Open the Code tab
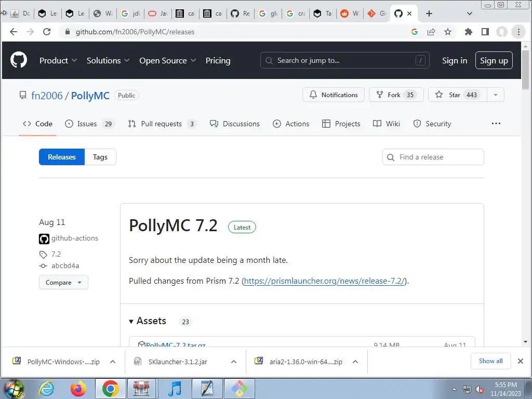532x399 pixels. 37,124
